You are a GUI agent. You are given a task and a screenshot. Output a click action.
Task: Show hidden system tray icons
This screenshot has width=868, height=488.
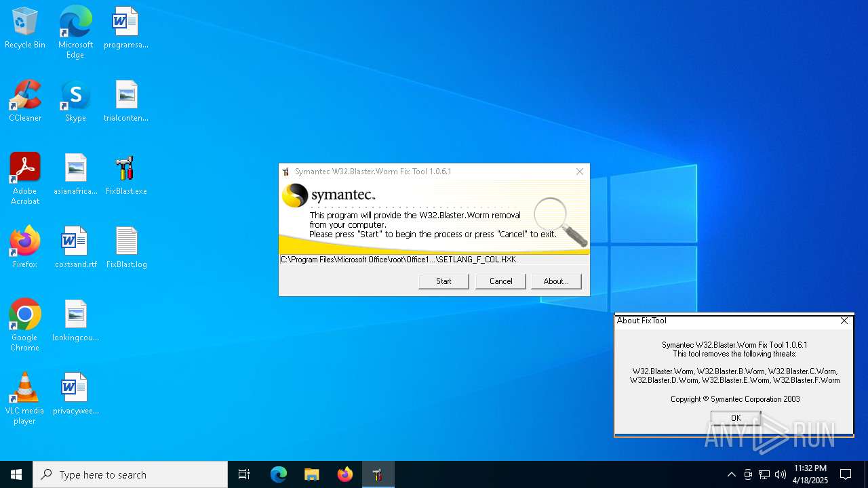(731, 474)
